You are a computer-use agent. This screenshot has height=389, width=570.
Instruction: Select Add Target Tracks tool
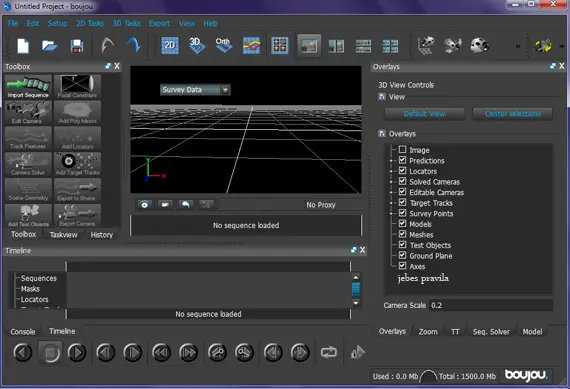pos(77,164)
